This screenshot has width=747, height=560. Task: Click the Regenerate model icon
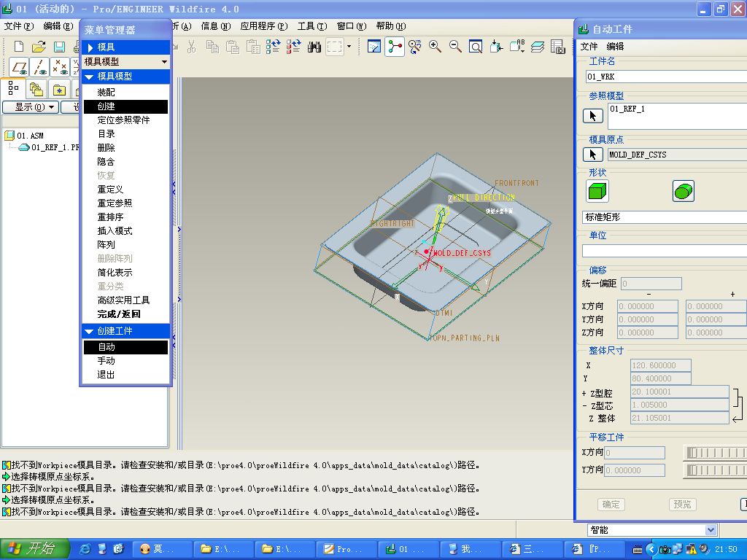(x=273, y=47)
